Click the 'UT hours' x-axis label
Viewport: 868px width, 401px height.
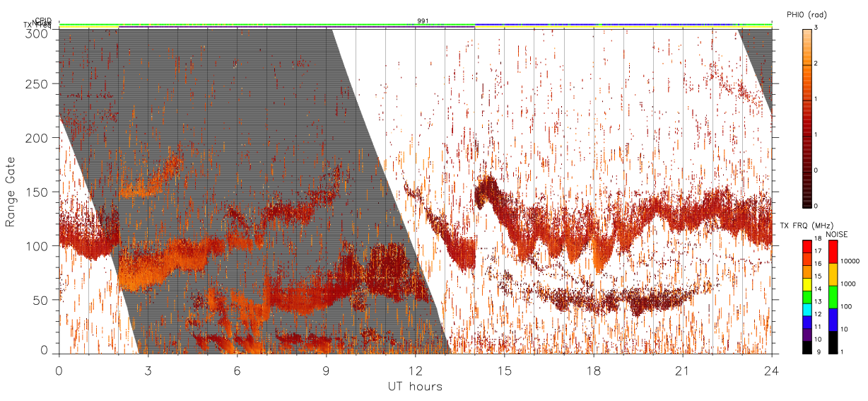coord(415,386)
